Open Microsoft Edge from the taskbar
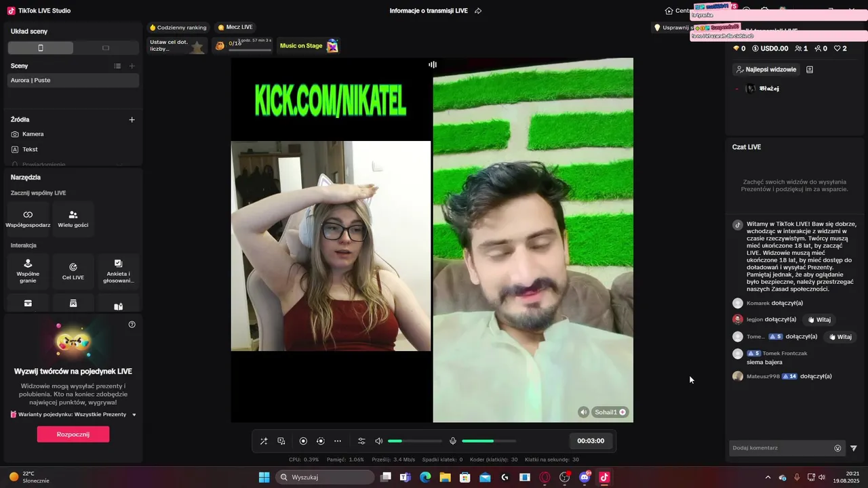 [425, 477]
